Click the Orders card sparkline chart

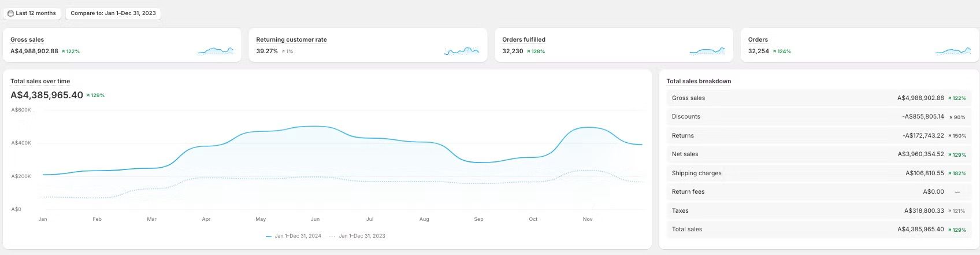click(x=953, y=51)
